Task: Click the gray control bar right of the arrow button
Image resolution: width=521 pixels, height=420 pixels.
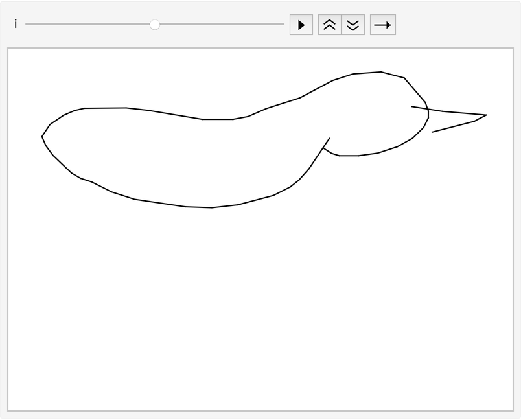Action: (454, 25)
